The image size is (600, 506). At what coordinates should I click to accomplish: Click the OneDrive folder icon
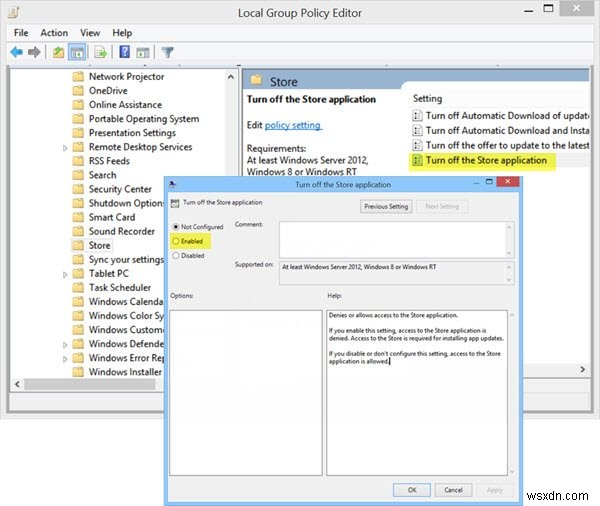click(x=78, y=91)
